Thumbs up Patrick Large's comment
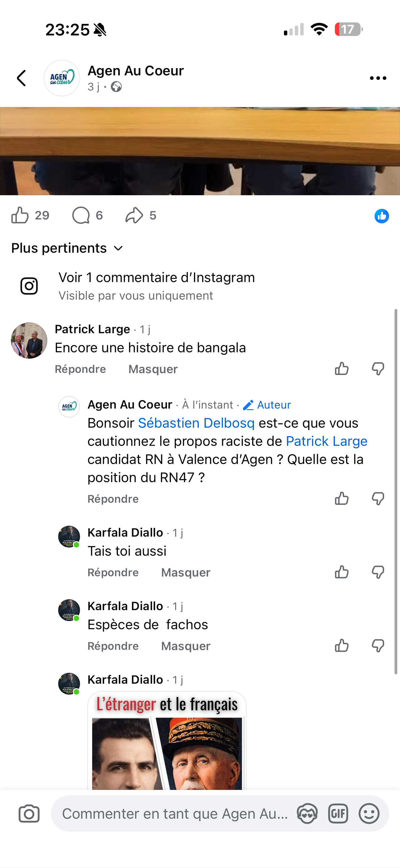The image size is (400, 868). pyautogui.click(x=342, y=369)
